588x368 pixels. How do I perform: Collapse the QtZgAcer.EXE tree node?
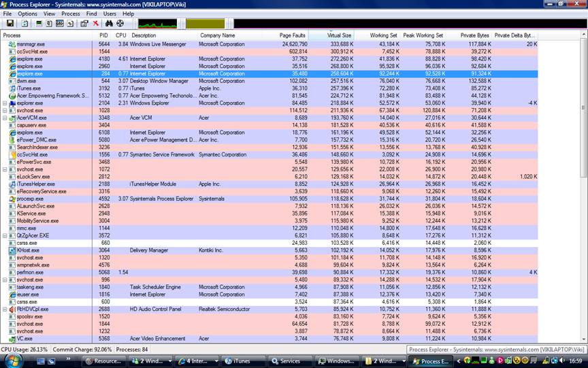[5, 236]
